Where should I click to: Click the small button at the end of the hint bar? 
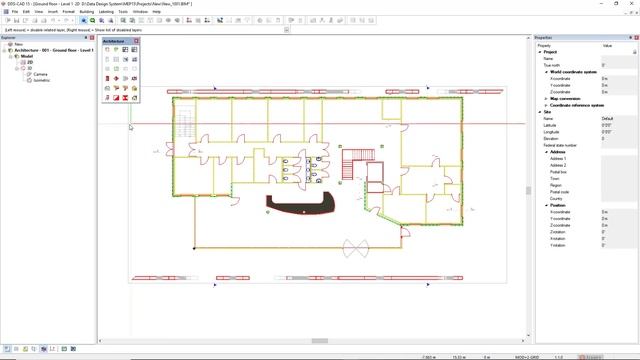[287, 30]
